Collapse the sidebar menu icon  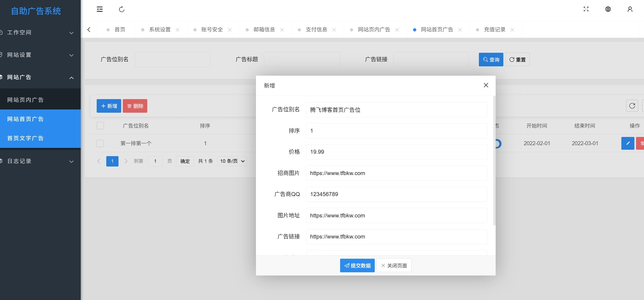coord(100,9)
